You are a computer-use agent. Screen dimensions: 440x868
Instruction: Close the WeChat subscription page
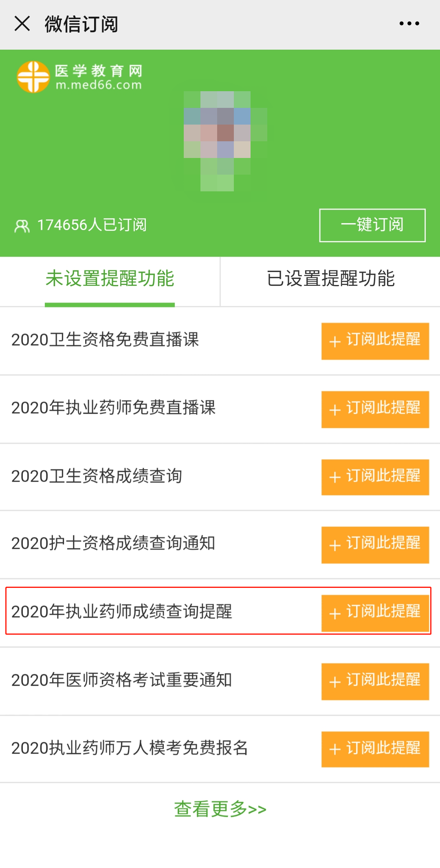pyautogui.click(x=22, y=24)
